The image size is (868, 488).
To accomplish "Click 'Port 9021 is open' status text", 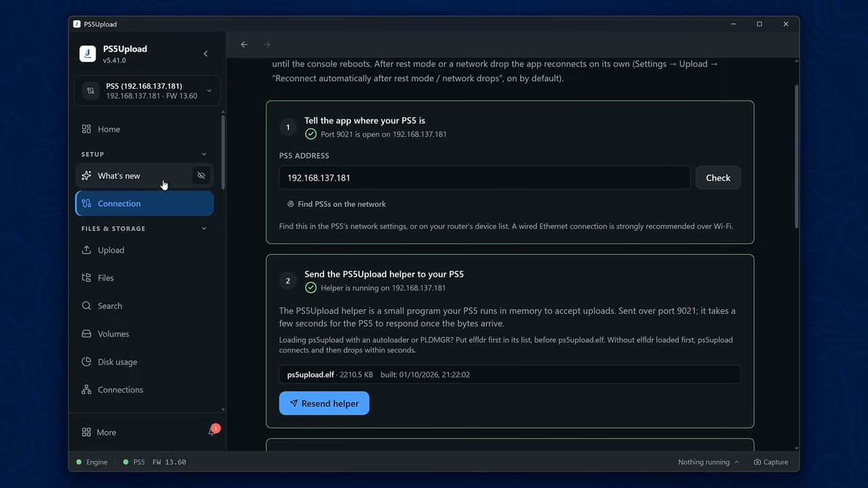I will (384, 134).
